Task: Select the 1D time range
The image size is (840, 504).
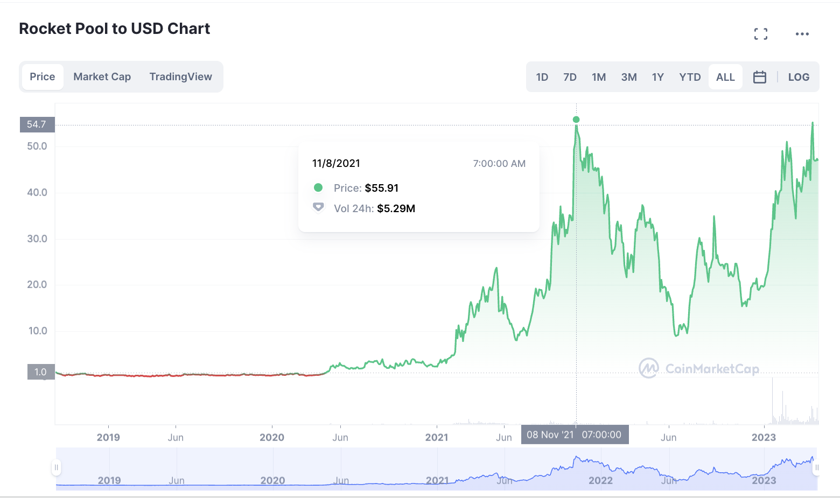Action: [x=542, y=77]
